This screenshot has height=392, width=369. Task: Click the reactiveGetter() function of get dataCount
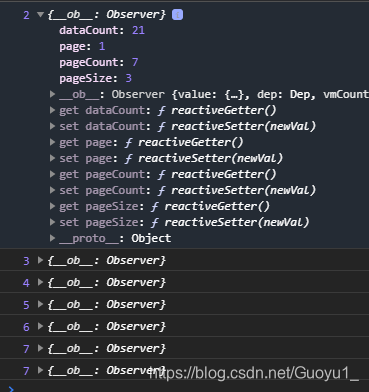pyautogui.click(x=224, y=110)
